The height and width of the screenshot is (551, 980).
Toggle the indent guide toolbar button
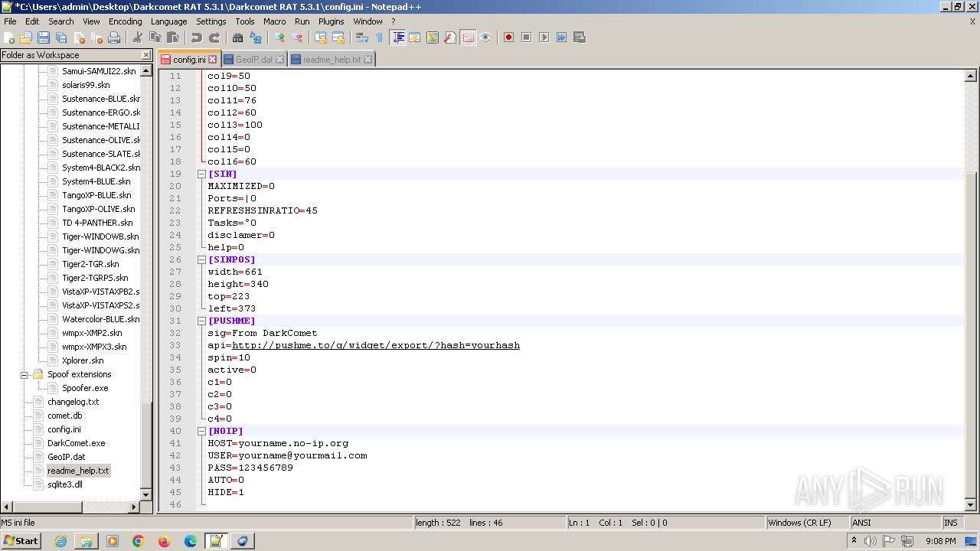(x=398, y=37)
